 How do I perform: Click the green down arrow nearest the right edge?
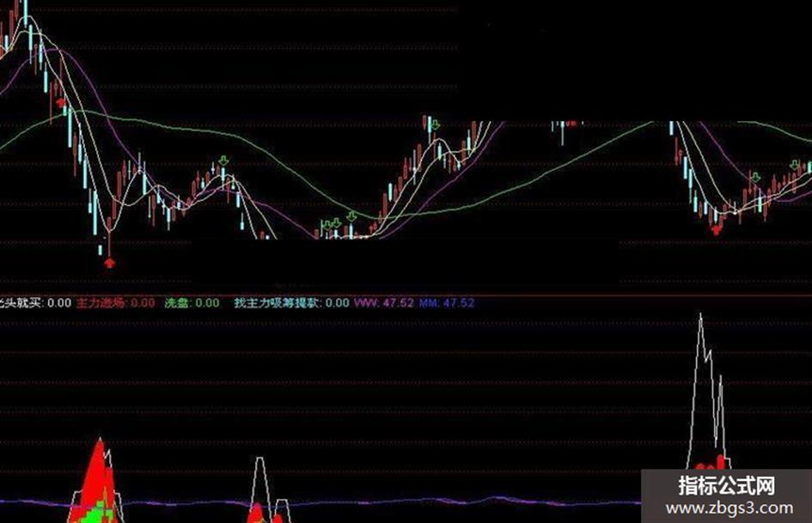tap(795, 165)
